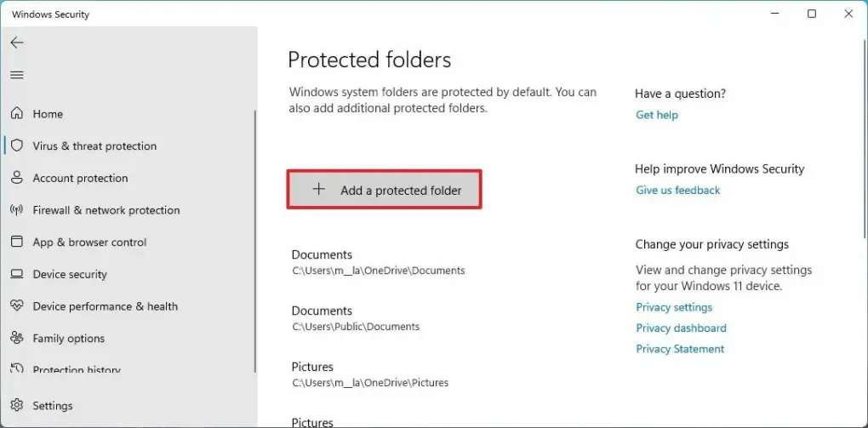Read the Privacy Statement link
This screenshot has width=868, height=428.
pyautogui.click(x=680, y=349)
